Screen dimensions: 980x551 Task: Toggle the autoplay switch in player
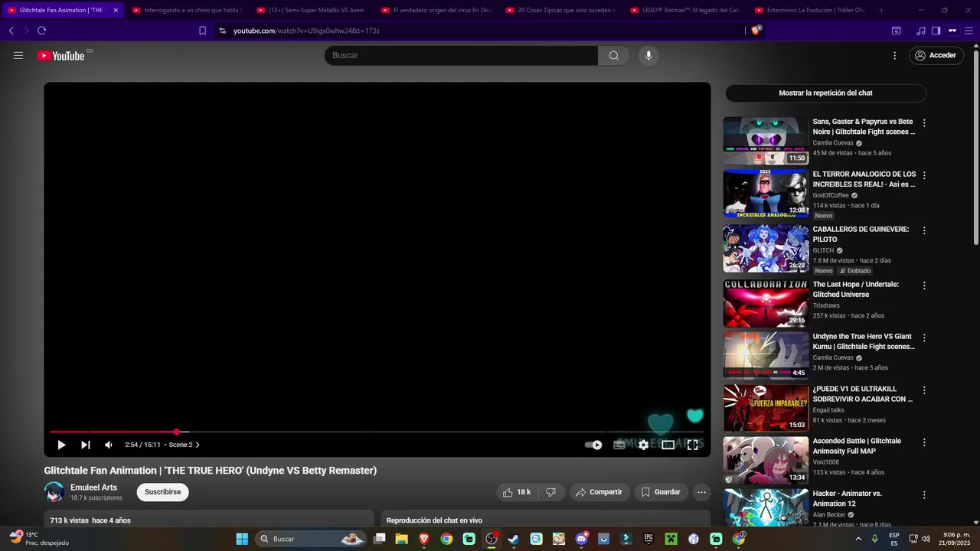(593, 445)
